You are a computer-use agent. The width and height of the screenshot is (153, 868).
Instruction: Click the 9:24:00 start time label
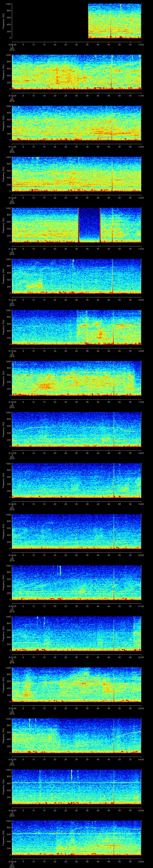pyautogui.click(x=12, y=811)
